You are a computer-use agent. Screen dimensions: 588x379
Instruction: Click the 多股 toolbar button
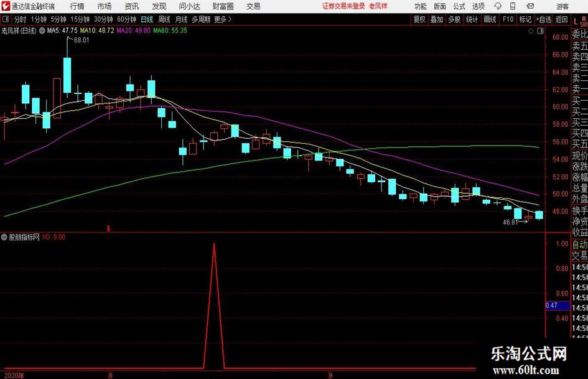tap(454, 19)
